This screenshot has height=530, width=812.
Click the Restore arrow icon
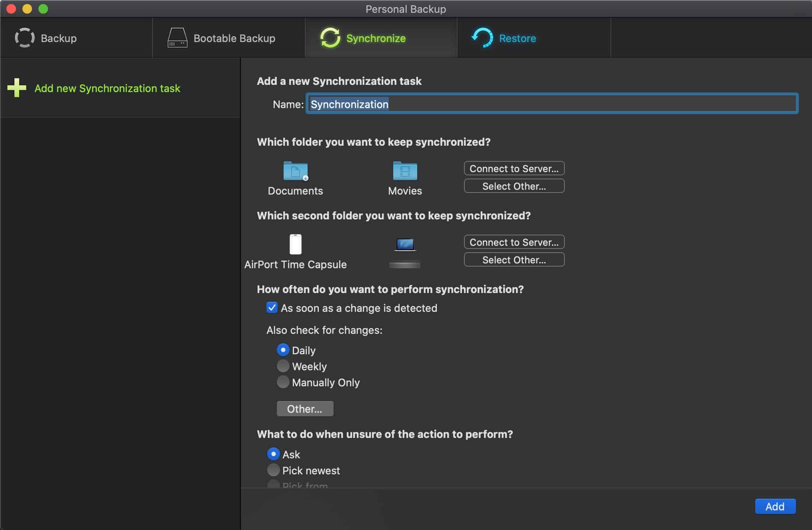[482, 38]
